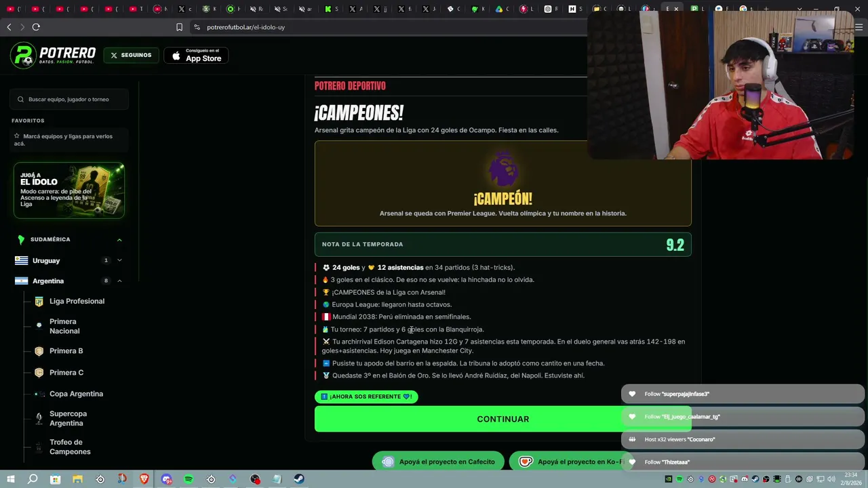The height and width of the screenshot is (488, 868).
Task: Open Spotify from the taskbar
Action: [189, 479]
